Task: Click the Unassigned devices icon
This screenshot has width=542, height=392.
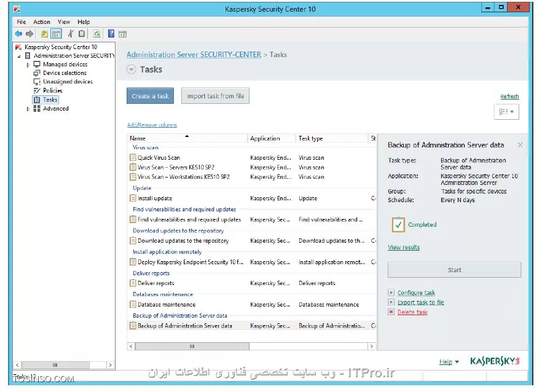Action: (37, 82)
